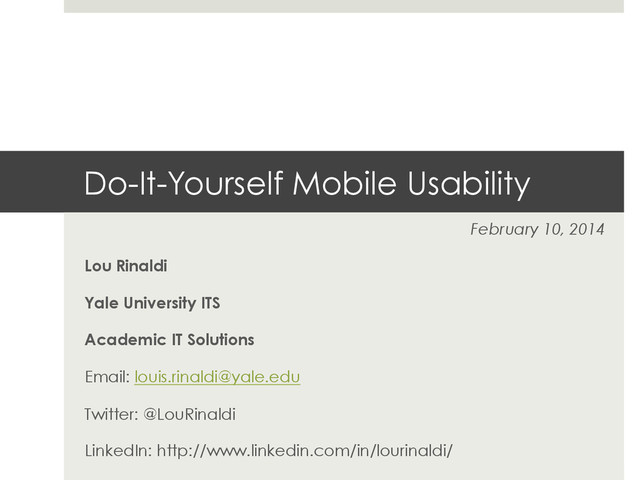Click the word Do-It-Yourself in the title
The image size is (640, 480).
(184, 183)
